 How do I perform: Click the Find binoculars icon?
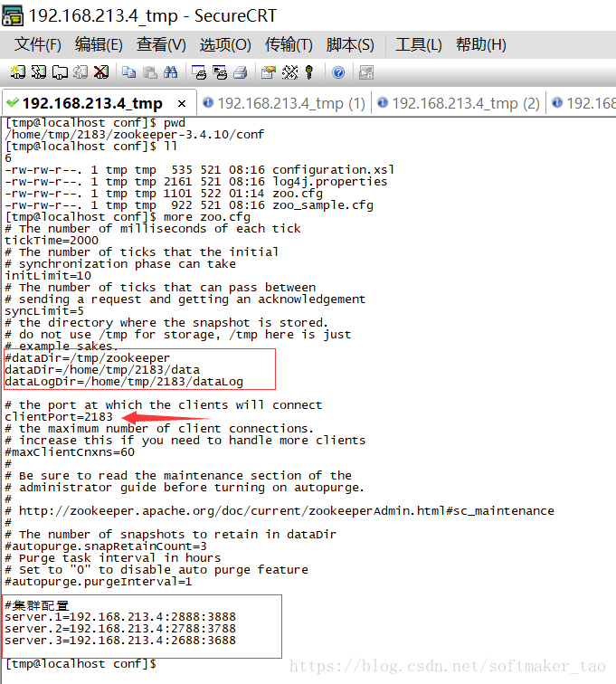[171, 72]
